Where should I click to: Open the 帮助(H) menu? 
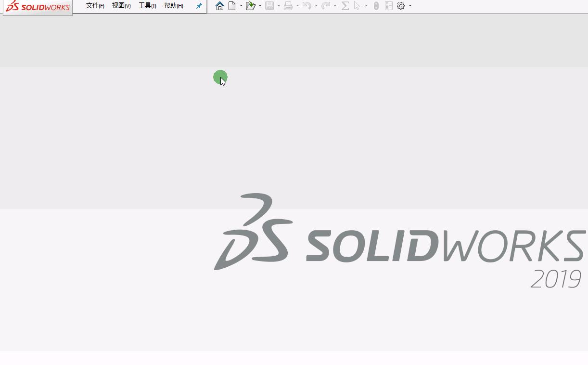(173, 6)
